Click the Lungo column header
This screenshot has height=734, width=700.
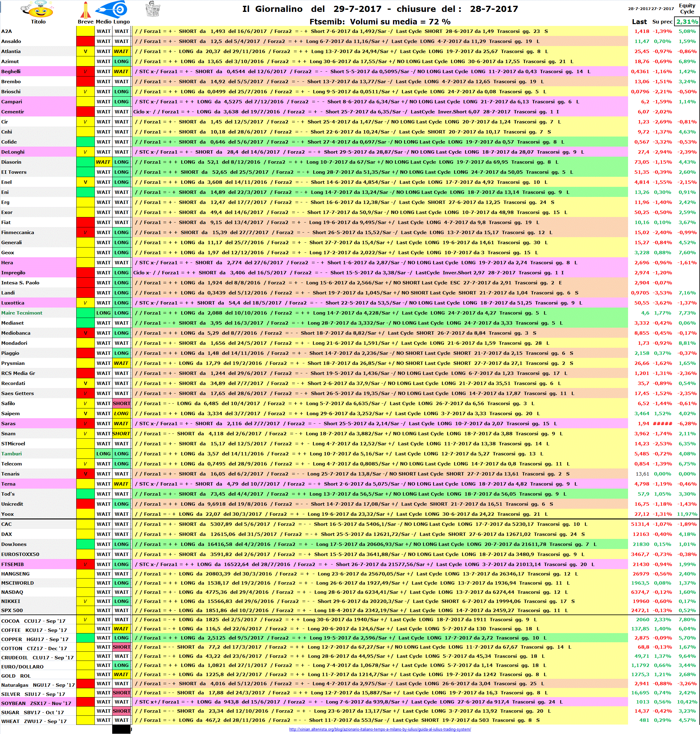click(122, 22)
